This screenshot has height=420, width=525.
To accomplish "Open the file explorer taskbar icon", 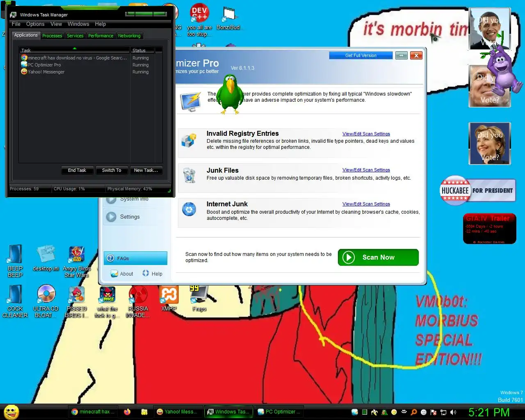I will (144, 412).
